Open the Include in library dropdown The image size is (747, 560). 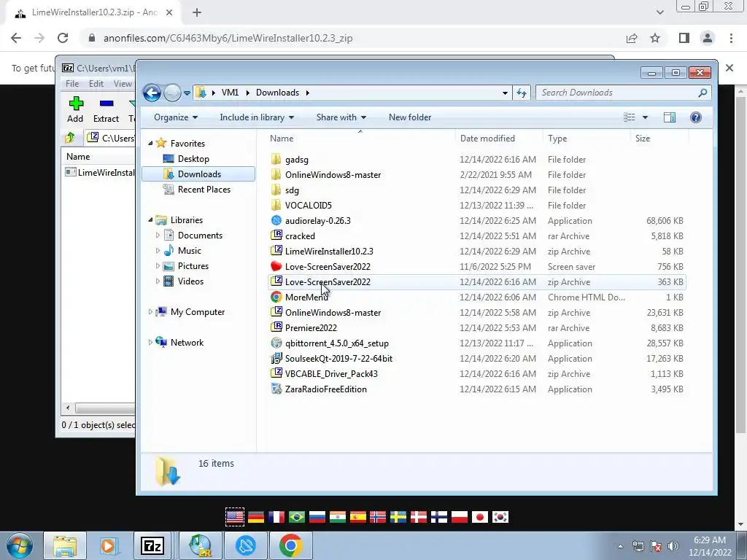(257, 117)
